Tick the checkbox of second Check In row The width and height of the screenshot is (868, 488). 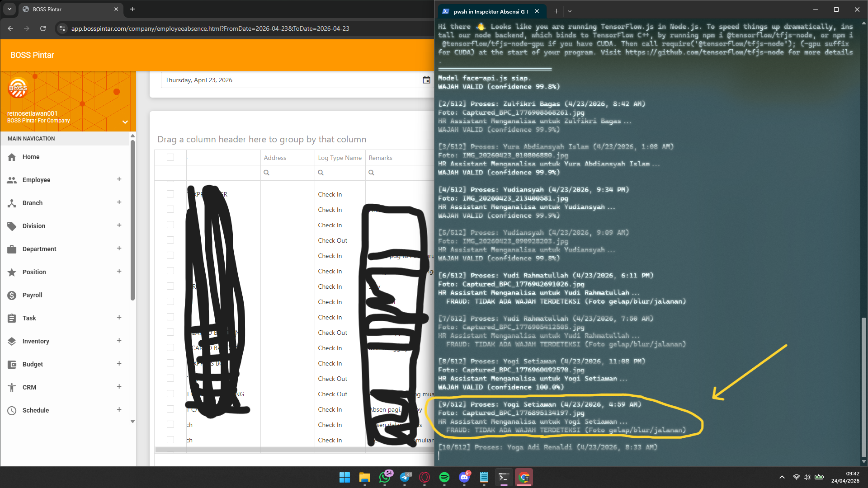(170, 209)
